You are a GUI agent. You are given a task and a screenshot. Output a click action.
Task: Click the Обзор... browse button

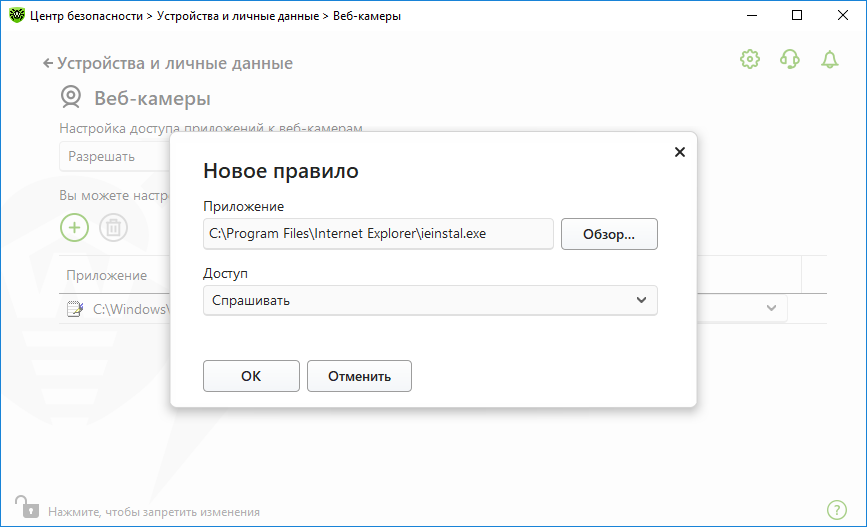609,234
